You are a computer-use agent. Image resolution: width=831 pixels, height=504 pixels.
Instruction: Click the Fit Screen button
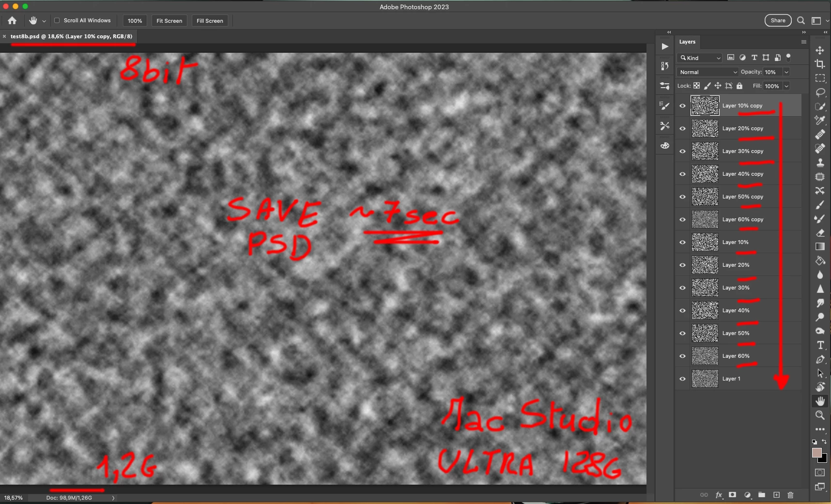[169, 21]
